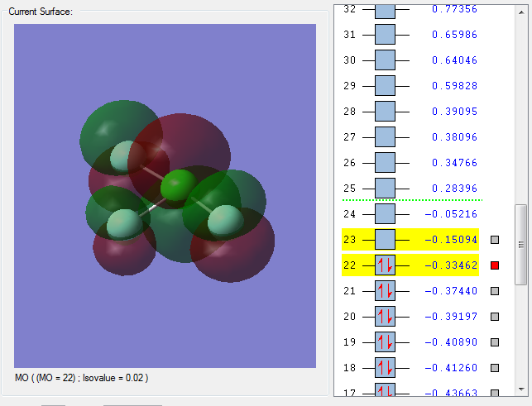Pick the orbital 25 level box
This screenshot has width=532, height=406.
[385, 188]
